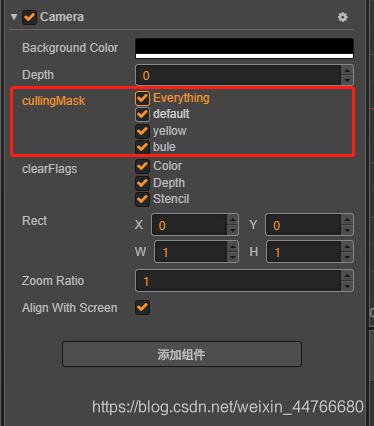
Task: Click the Rect W input field
Action: 191,252
